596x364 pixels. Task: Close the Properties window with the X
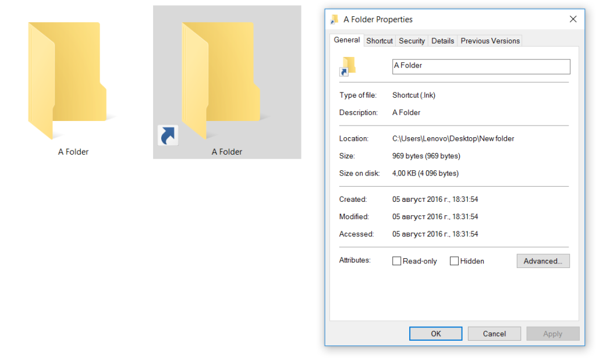point(573,19)
